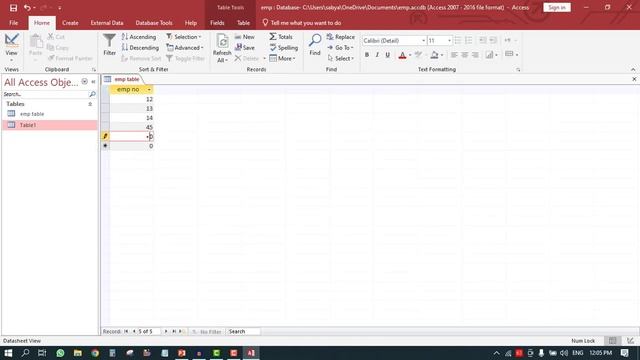Open the View button in Views group
Viewport: 640px width, 360px height.
[x=11, y=47]
